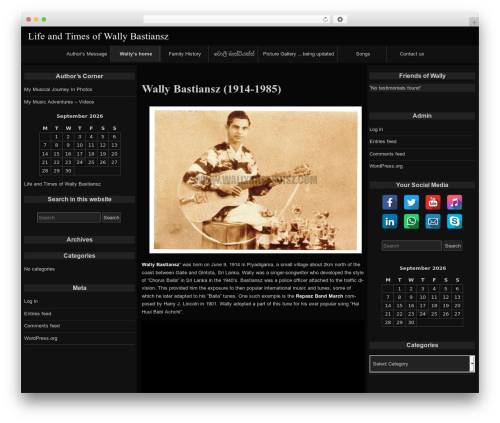Image resolution: width=500 pixels, height=423 pixels.
Task: Click the Repasz Band March bold text
Action: [x=319, y=296]
